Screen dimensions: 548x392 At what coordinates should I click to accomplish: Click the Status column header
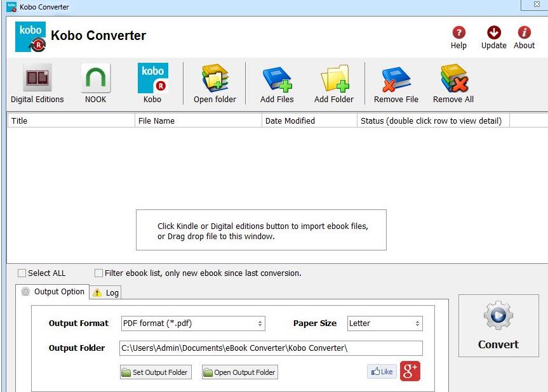pyautogui.click(x=433, y=121)
